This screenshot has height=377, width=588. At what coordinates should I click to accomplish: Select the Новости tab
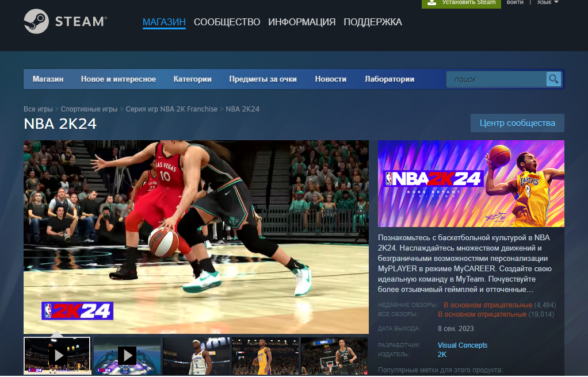(x=331, y=79)
